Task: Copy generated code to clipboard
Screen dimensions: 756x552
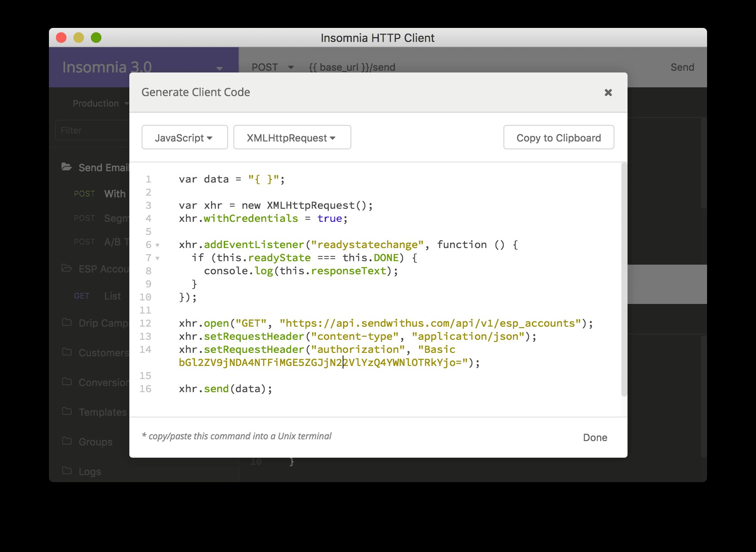Action: point(558,138)
